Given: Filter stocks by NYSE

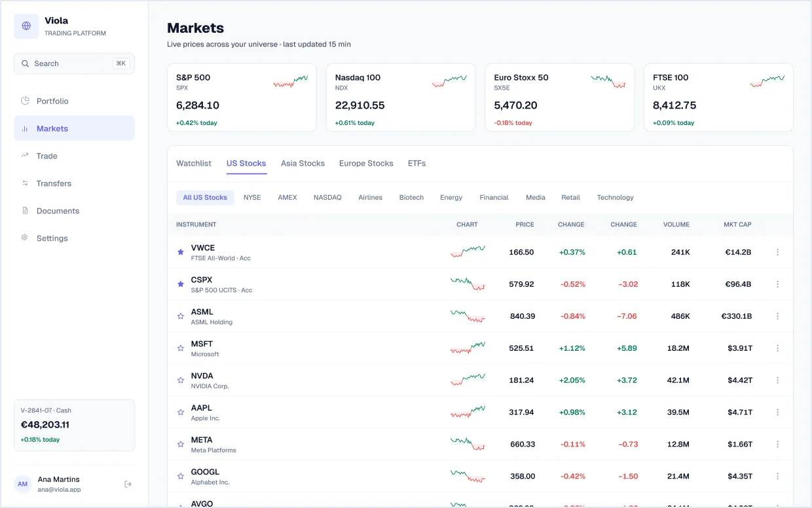Looking at the screenshot, I should 252,197.
